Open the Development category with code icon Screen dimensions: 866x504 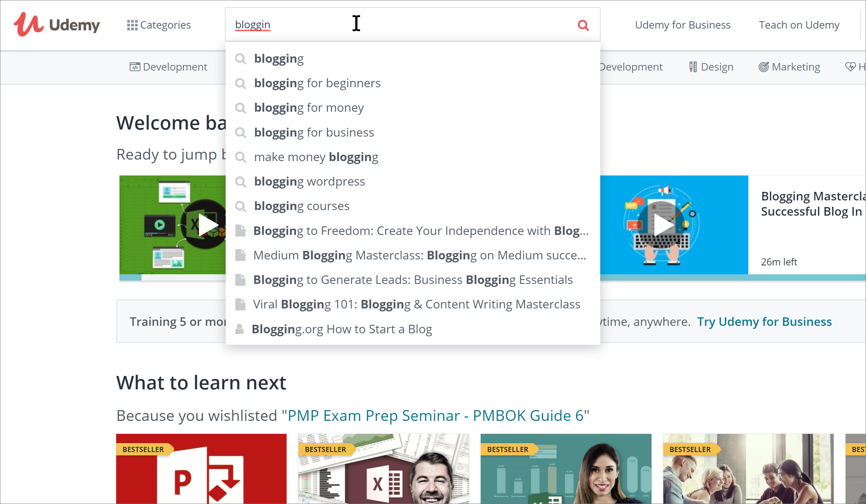point(168,67)
